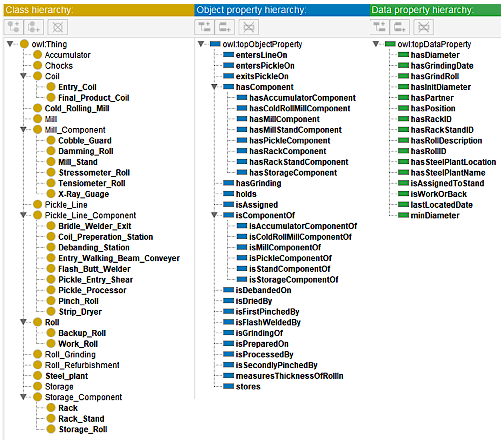Click the add sibling data property icon
The width and height of the screenshot is (504, 444).
click(399, 27)
